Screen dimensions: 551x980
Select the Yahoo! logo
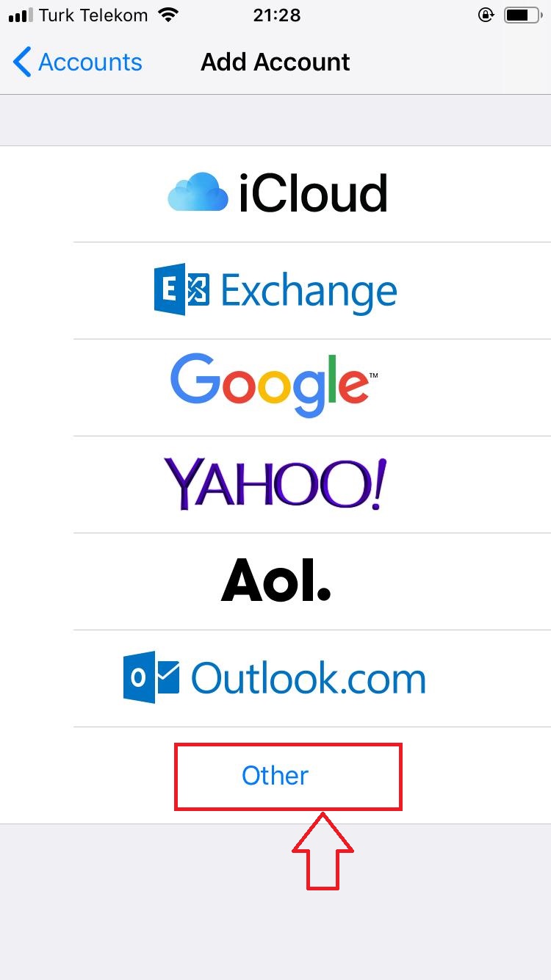coord(275,484)
